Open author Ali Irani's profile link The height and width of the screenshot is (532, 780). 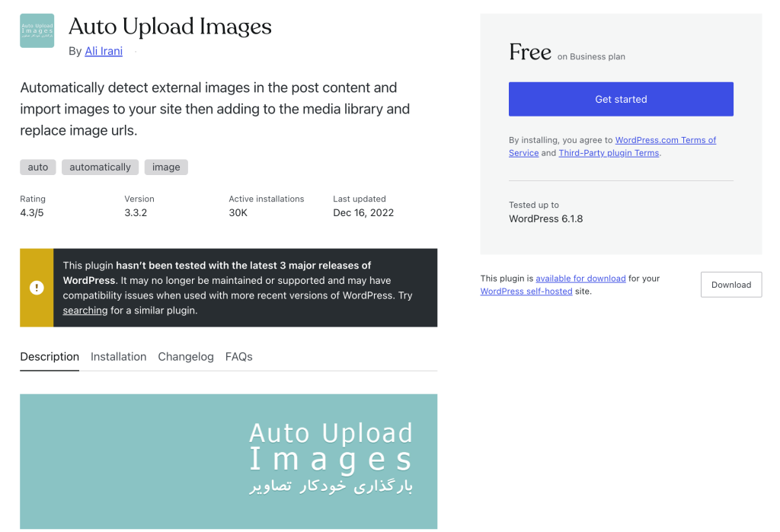104,51
